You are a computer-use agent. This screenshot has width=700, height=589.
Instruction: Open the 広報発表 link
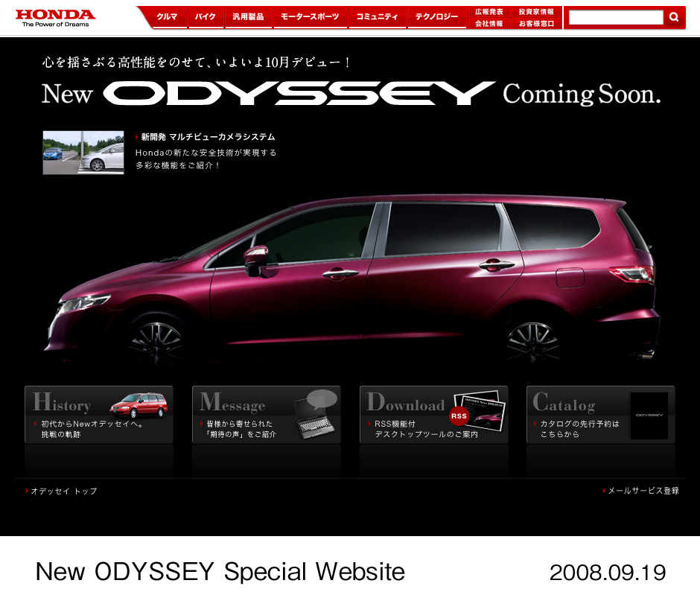point(489,12)
